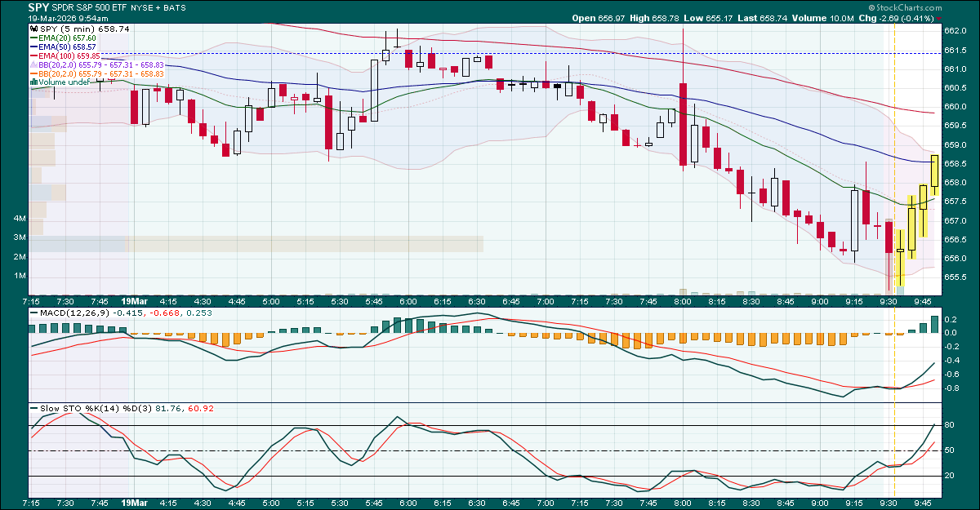
Task: Click the '19-Mar-2026 9:54am' timestamp
Action: [68, 17]
